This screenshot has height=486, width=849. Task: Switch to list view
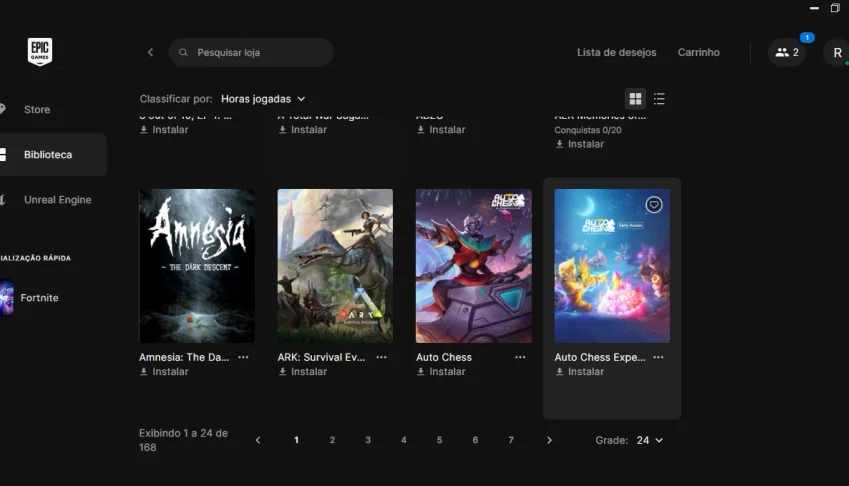tap(659, 98)
